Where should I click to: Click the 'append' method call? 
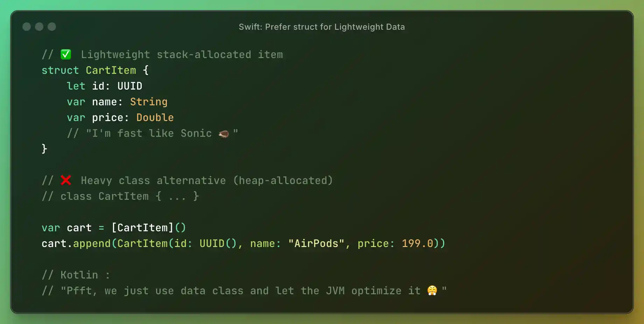pos(92,244)
